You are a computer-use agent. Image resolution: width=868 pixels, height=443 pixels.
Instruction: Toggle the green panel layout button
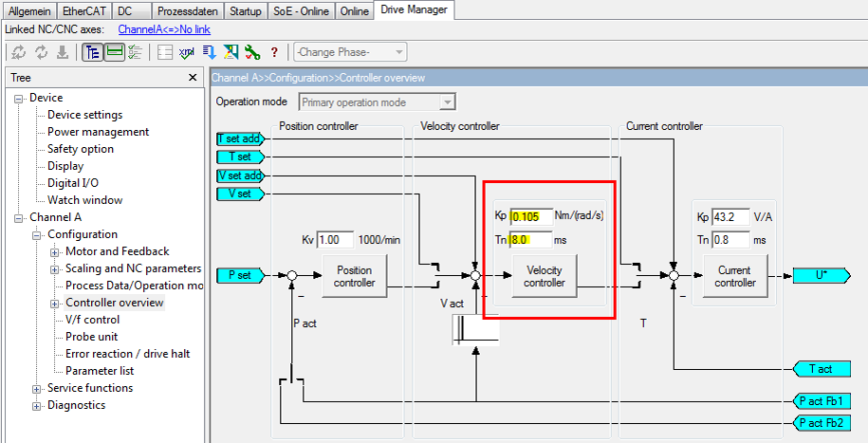[x=115, y=52]
